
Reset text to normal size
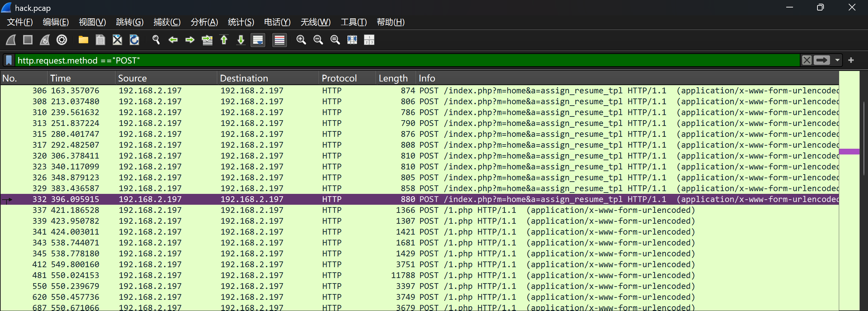click(335, 40)
